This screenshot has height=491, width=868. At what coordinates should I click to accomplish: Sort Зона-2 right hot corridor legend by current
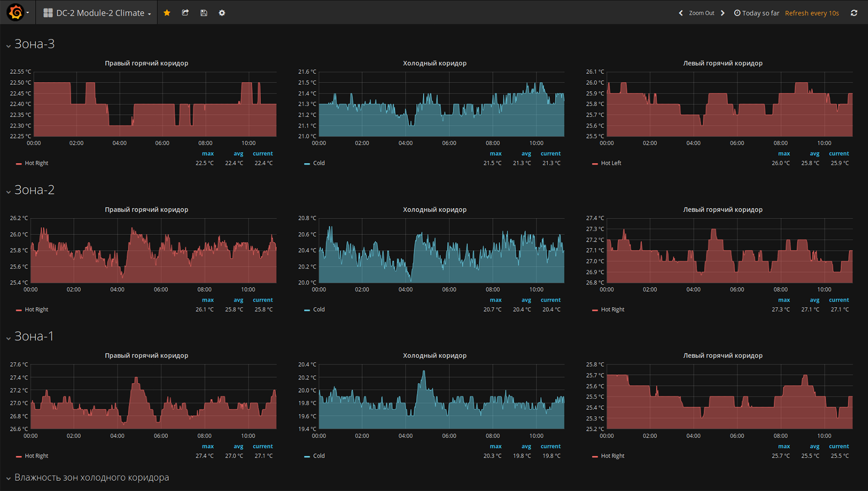pyautogui.click(x=263, y=300)
